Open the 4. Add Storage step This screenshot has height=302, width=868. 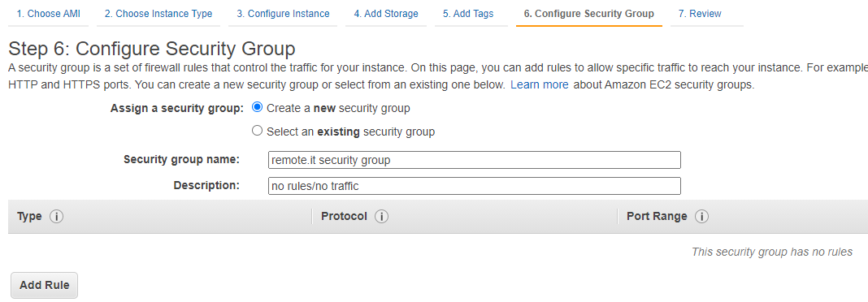coord(386,14)
